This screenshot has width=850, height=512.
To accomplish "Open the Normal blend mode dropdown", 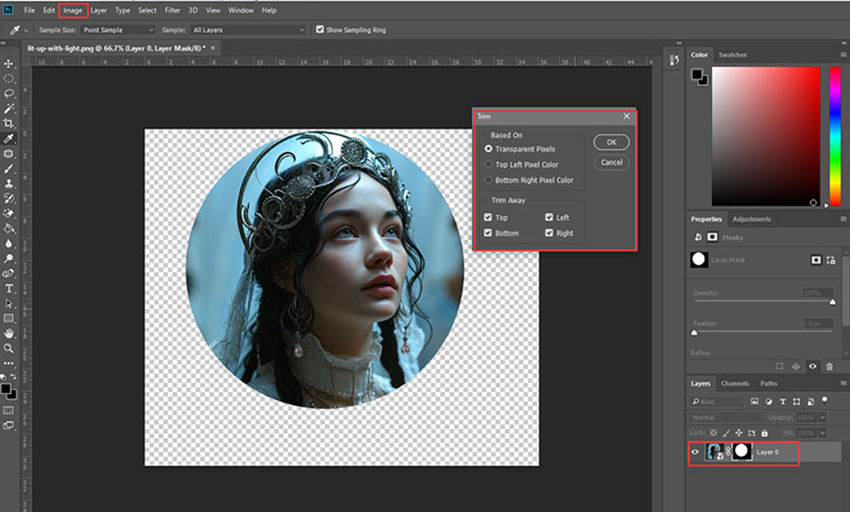I will [726, 418].
